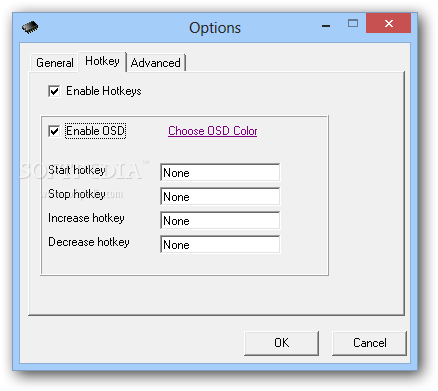Click the memory chip app icon
Screen dimensions: 438x391
click(x=30, y=27)
